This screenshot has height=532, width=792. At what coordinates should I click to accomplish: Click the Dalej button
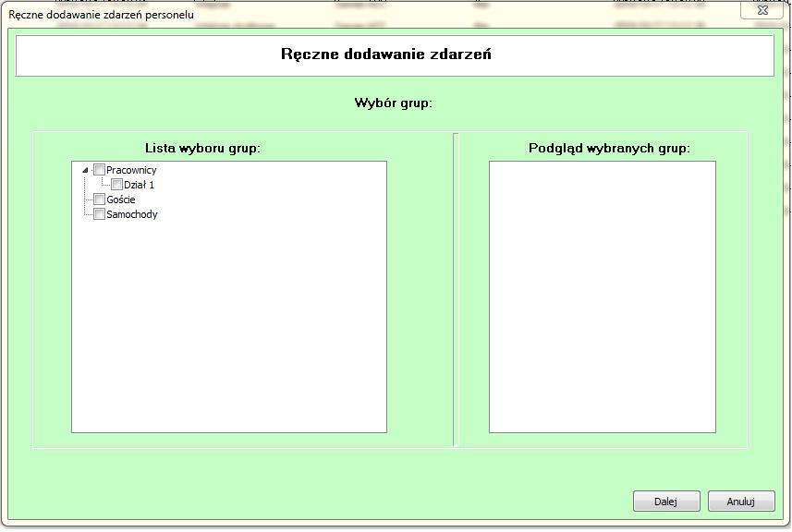pos(666,502)
